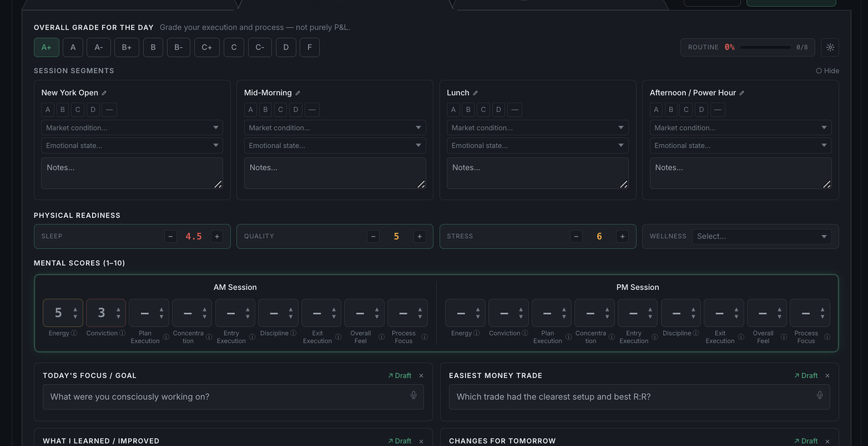
Task: Click Easiest Money Trade text input
Action: [639, 397]
